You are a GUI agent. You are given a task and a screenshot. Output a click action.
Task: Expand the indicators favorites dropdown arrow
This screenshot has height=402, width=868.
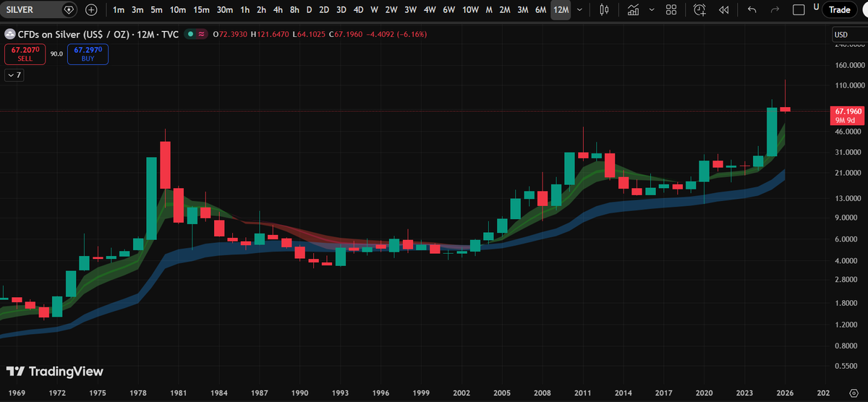[x=652, y=10]
